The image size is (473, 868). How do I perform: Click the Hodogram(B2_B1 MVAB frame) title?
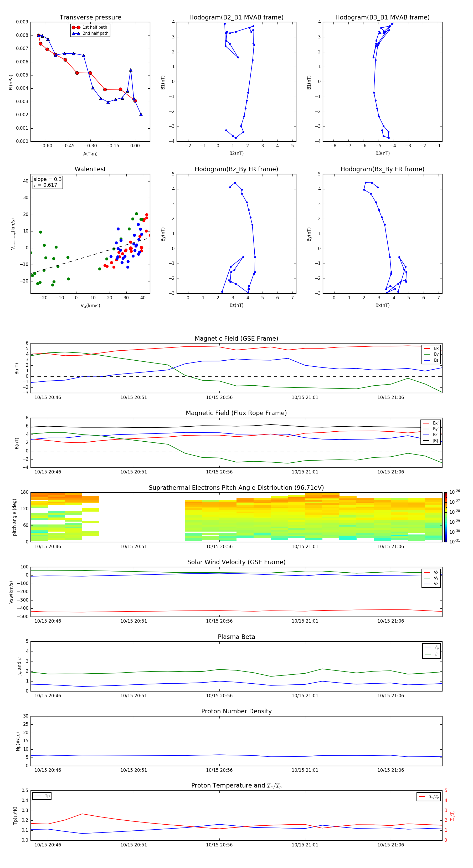coord(236,17)
